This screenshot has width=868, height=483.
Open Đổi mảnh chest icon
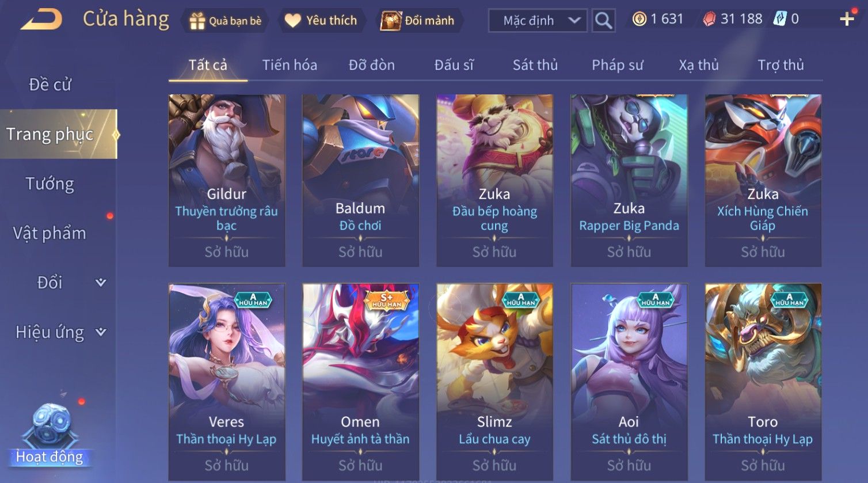(390, 21)
